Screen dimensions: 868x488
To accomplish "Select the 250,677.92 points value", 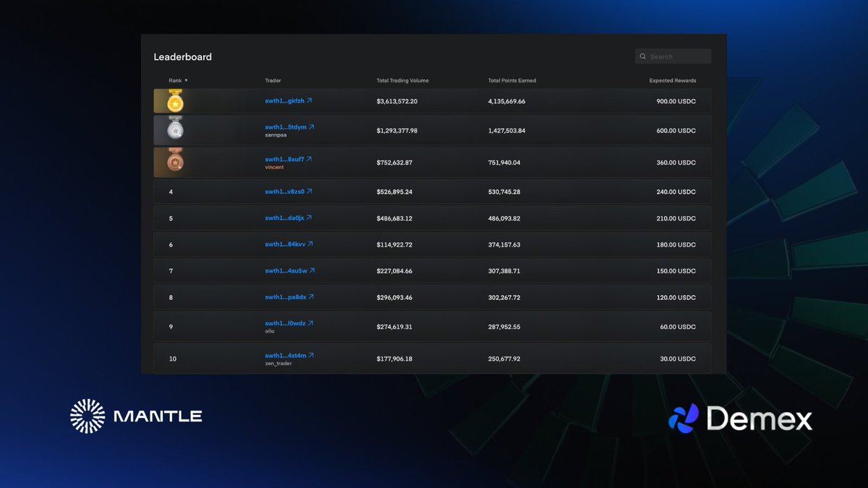I will coord(504,359).
